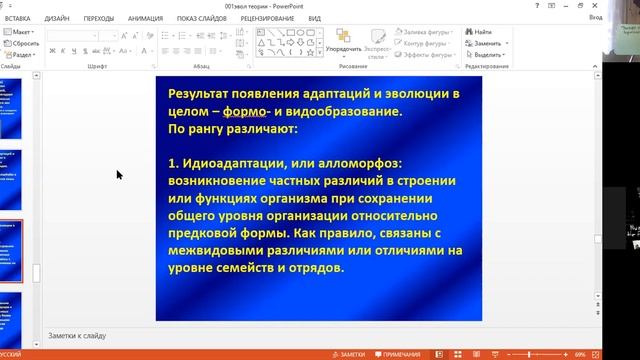This screenshot has width=640, height=360.
Task: Justify paragraph text
Action: tap(198, 51)
